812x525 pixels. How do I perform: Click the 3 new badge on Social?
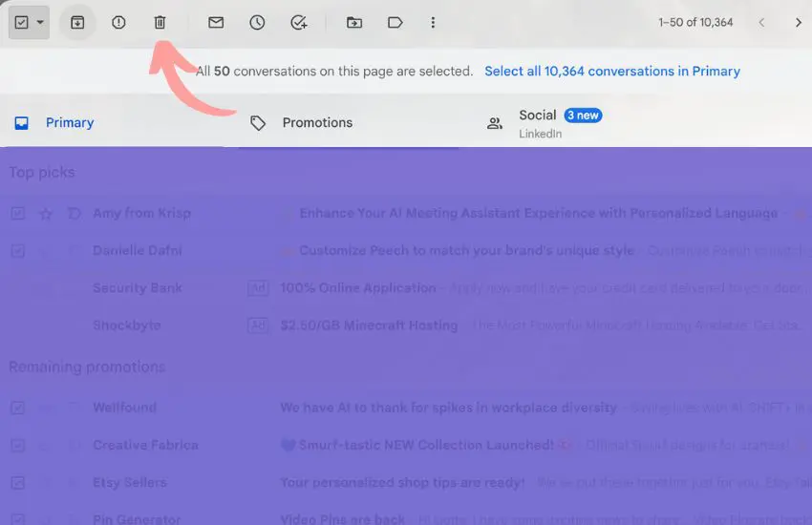583,115
